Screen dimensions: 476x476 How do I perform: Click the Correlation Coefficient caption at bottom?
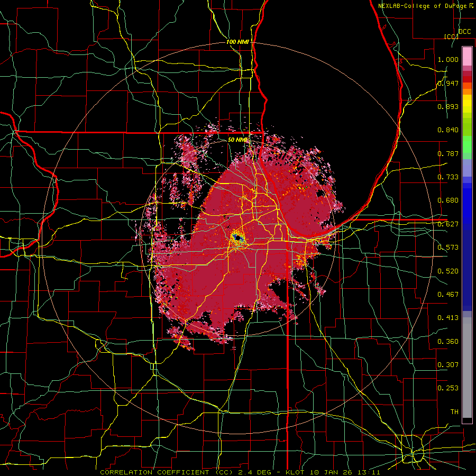coord(240,472)
